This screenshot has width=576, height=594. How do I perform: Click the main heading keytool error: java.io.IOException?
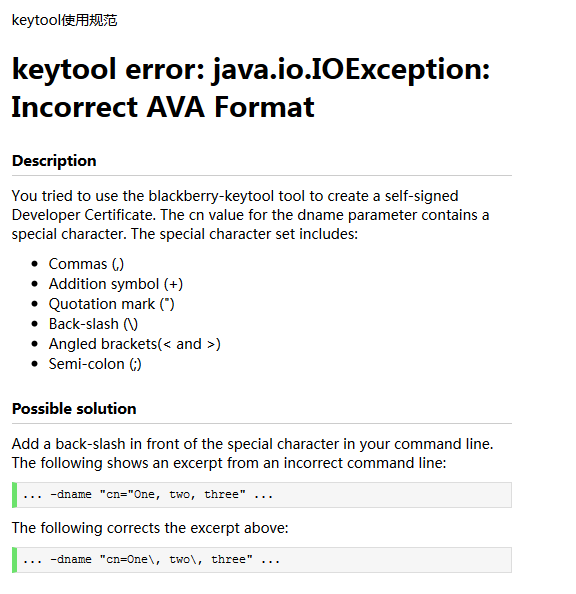[251, 70]
